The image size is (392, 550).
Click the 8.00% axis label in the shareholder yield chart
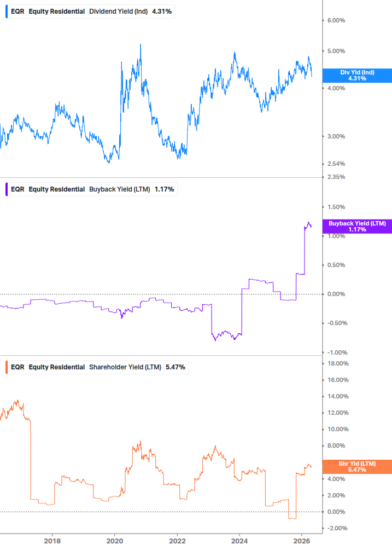(x=336, y=446)
